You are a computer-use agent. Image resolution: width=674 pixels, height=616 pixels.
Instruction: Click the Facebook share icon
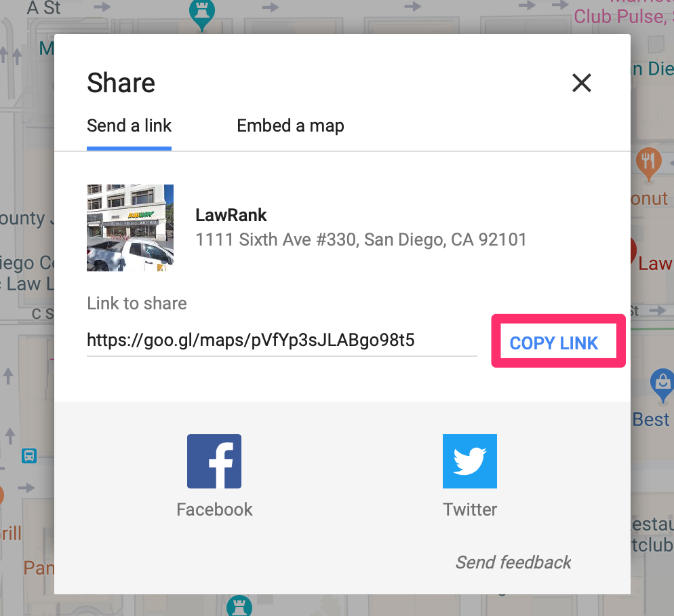point(214,461)
